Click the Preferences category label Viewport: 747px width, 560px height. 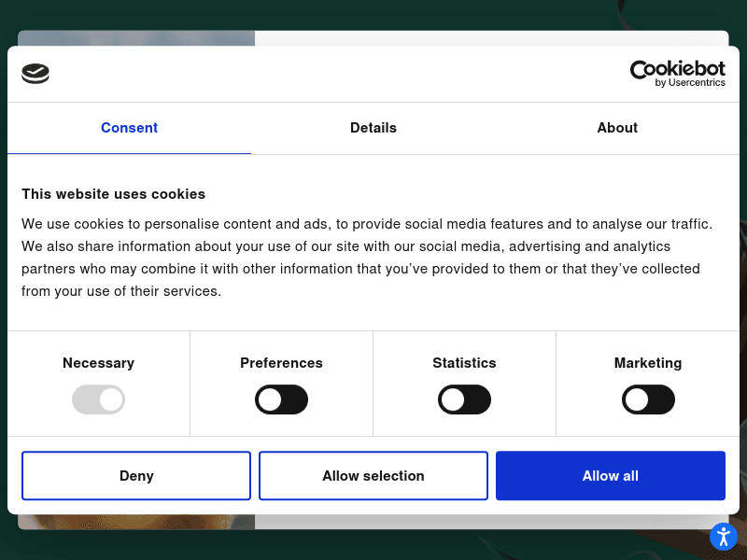coord(281,363)
